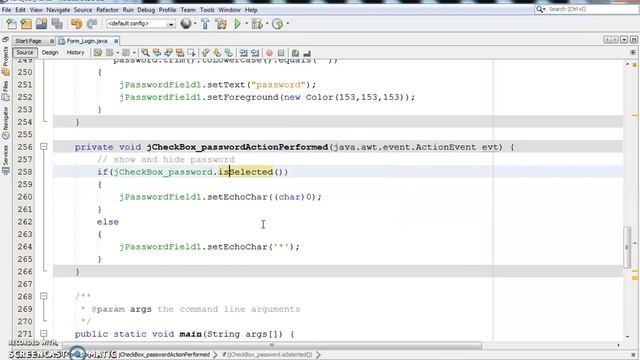Click the horizontal scrollbar thumb

pyautogui.click(x=271, y=346)
